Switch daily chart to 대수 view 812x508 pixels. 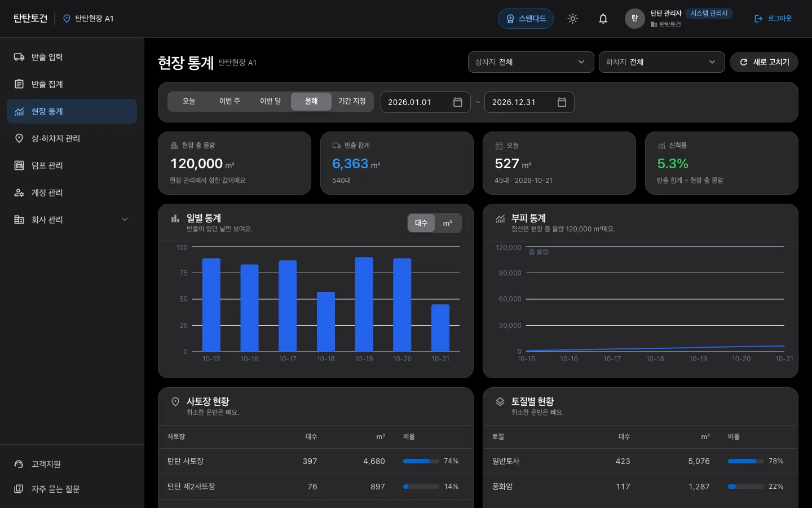[421, 223]
